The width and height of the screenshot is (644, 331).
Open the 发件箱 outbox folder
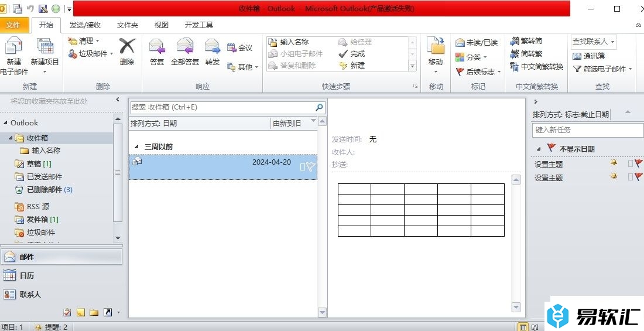pos(36,219)
